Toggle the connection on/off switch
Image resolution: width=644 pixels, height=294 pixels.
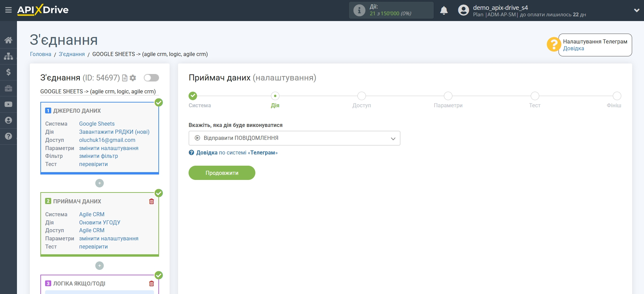pos(151,78)
